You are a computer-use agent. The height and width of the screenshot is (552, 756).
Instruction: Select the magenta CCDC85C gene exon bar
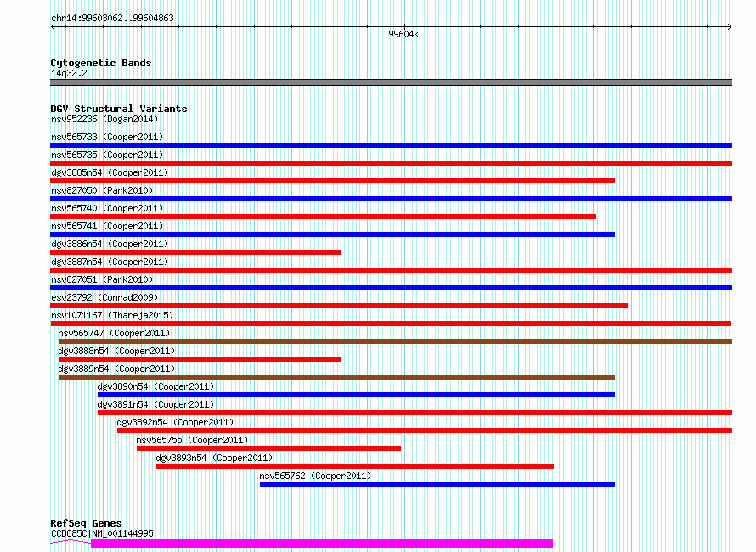point(322,544)
